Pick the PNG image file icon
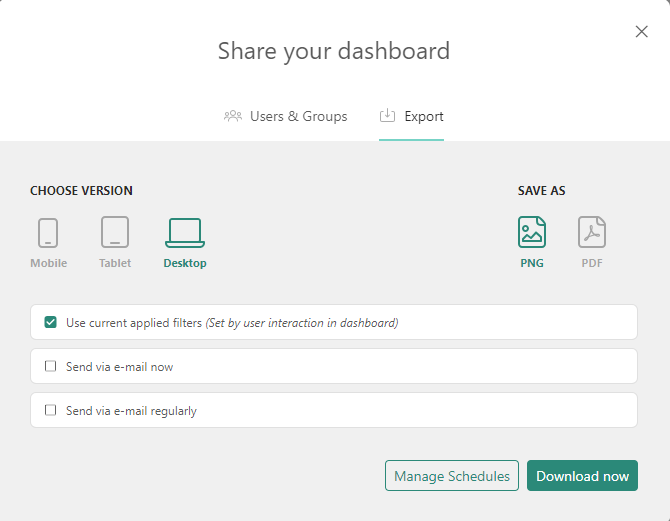 (x=532, y=233)
